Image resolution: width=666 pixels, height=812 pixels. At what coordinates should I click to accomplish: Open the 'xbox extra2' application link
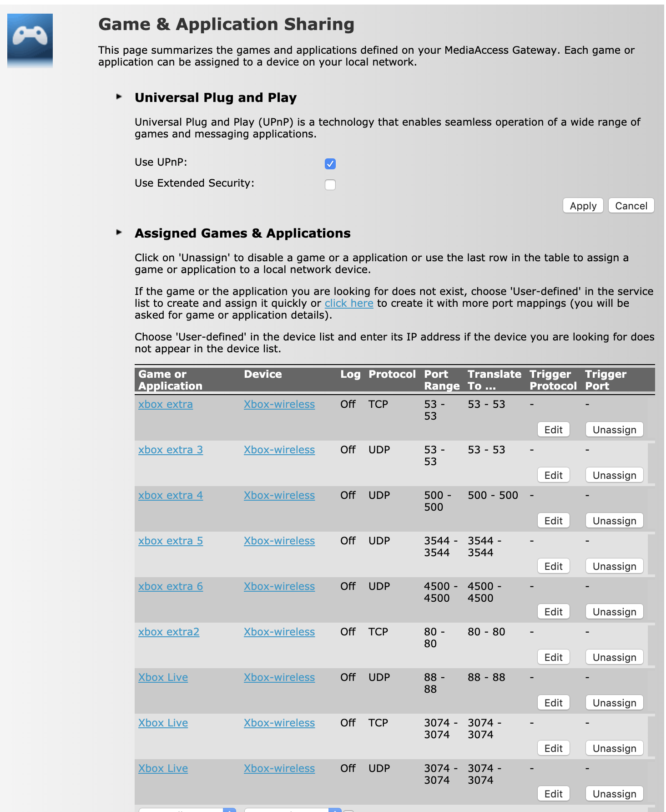pyautogui.click(x=169, y=632)
